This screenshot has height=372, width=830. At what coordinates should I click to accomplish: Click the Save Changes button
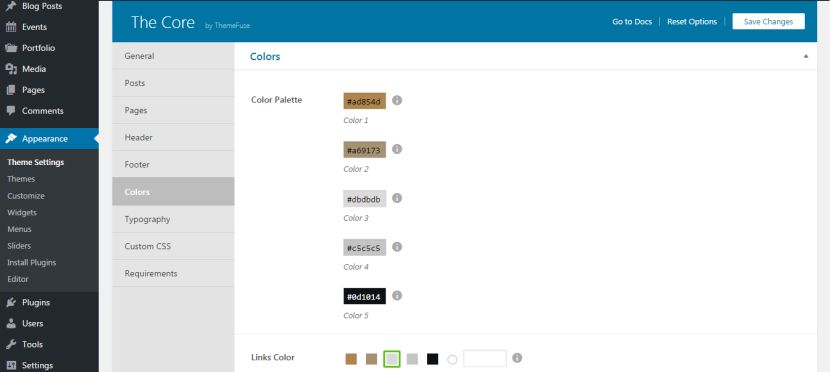click(x=768, y=22)
